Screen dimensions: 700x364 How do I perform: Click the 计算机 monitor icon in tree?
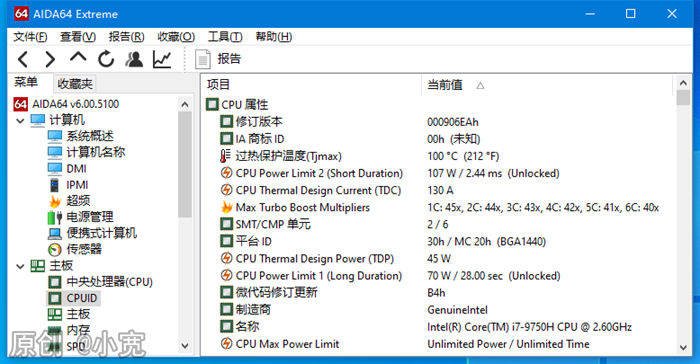click(38, 120)
